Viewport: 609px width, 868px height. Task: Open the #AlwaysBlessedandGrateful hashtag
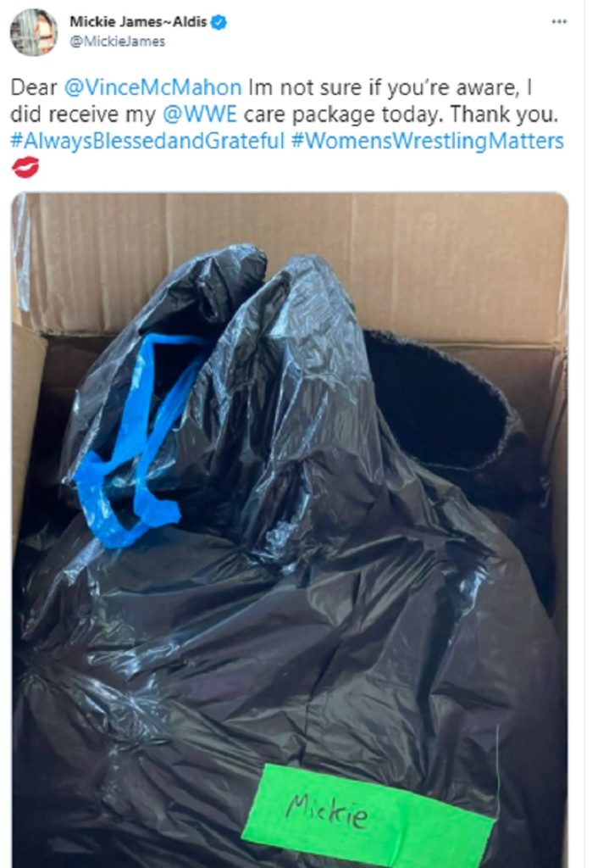click(147, 142)
